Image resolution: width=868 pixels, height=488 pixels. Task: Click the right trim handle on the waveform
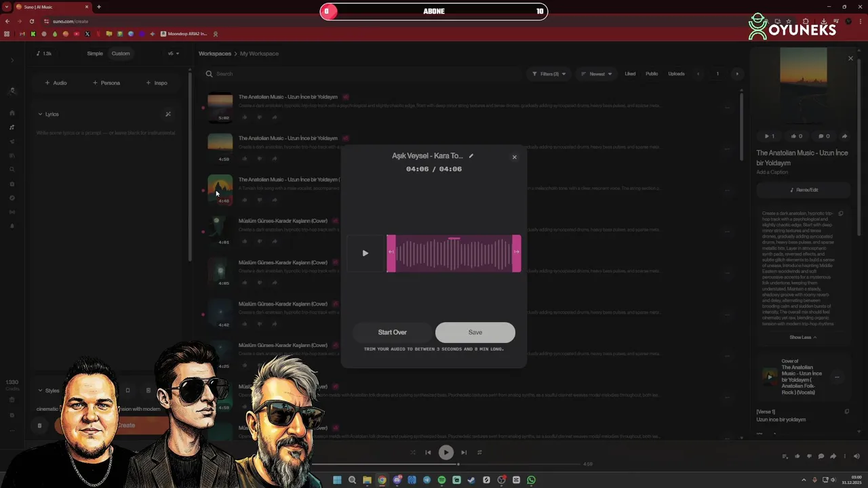[517, 253]
